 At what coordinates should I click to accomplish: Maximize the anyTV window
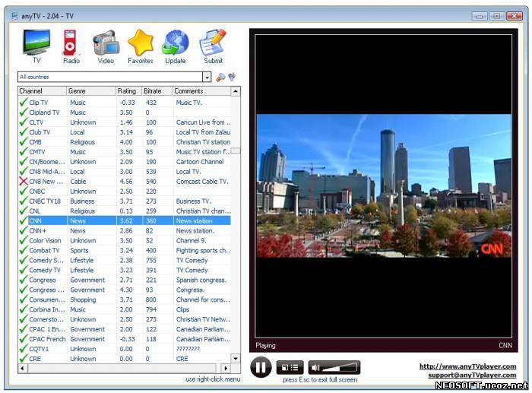(x=497, y=16)
